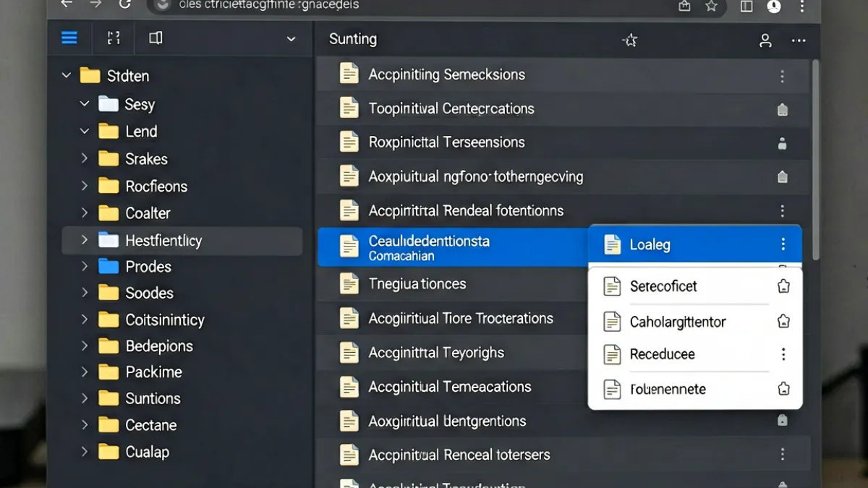Open browser side panel icon
The width and height of the screenshot is (868, 488).
pos(746,6)
